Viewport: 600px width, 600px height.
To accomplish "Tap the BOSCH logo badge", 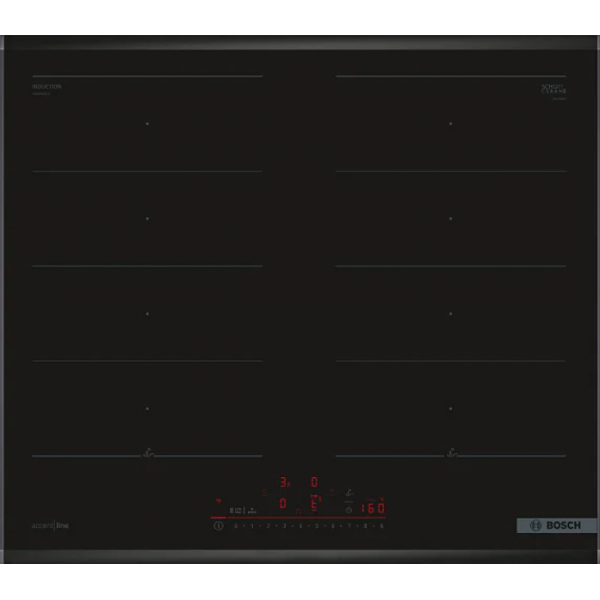I will tap(557, 525).
